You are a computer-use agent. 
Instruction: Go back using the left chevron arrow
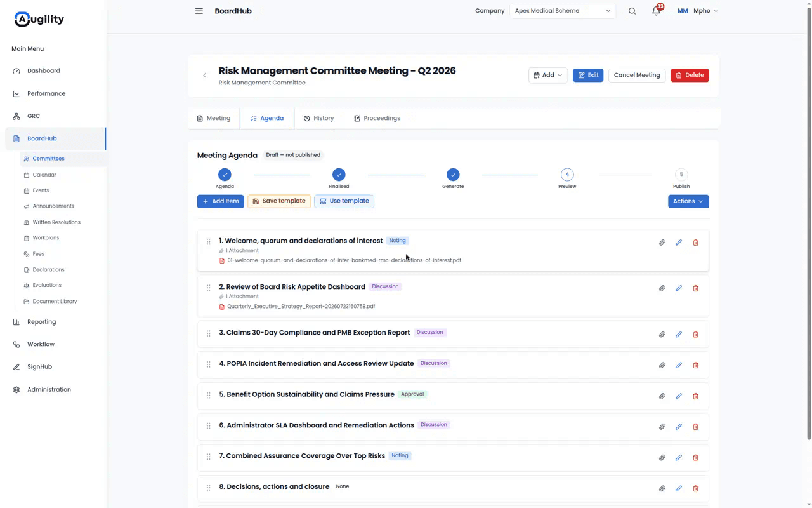[x=204, y=75]
